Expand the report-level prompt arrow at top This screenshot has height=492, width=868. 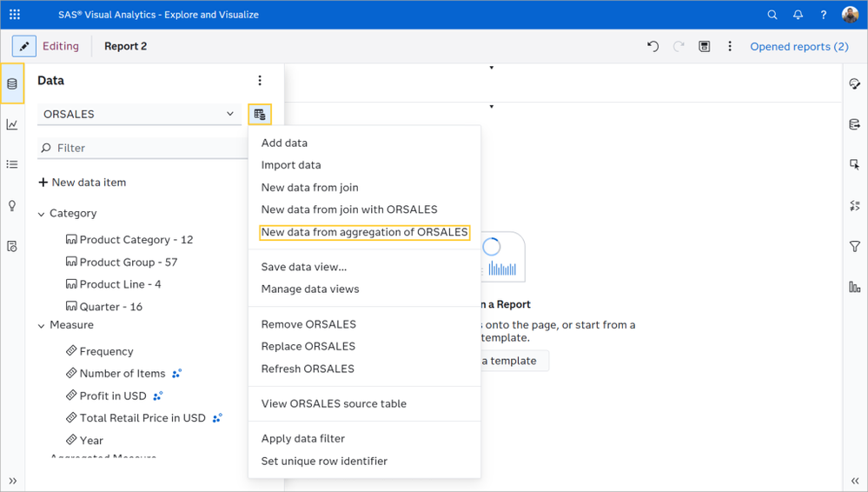pos(492,68)
